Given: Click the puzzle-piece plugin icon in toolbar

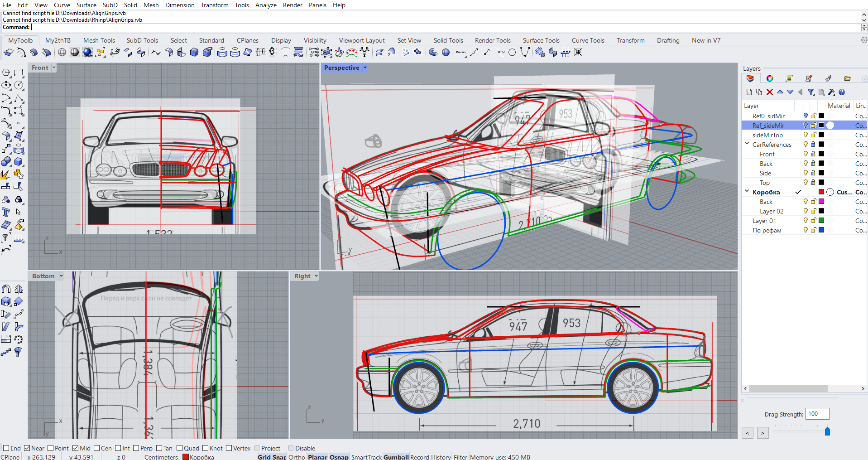Looking at the screenshot, I should click(540, 53).
